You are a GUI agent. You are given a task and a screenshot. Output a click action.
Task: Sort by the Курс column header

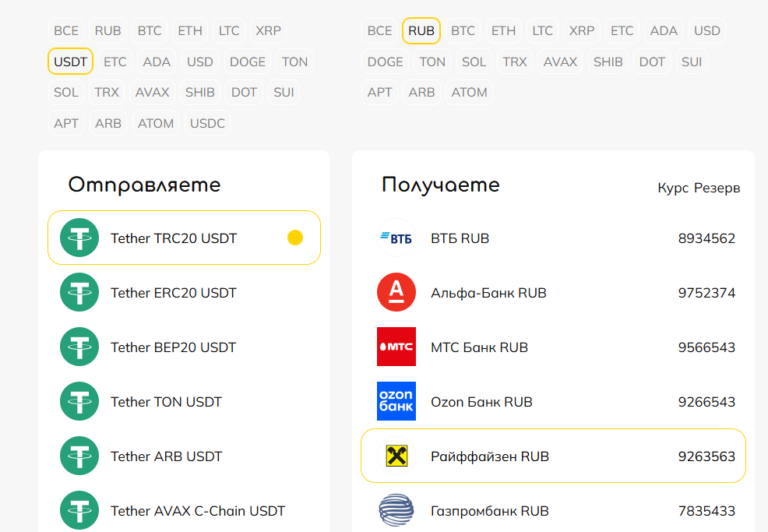click(673, 188)
